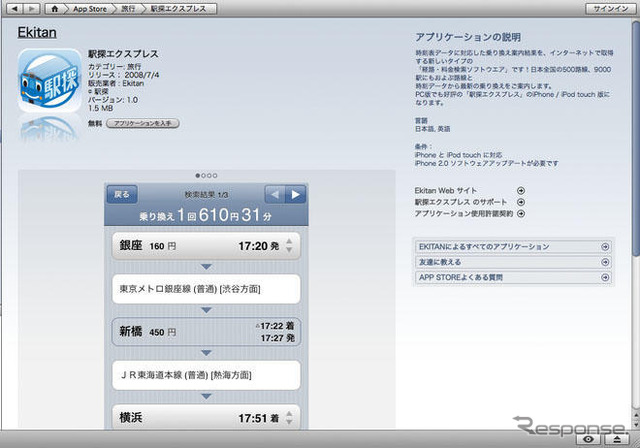Screen dimensions: 640x448
Task: Click arrow icon in APP STOREよくある質問 row
Action: (605, 277)
